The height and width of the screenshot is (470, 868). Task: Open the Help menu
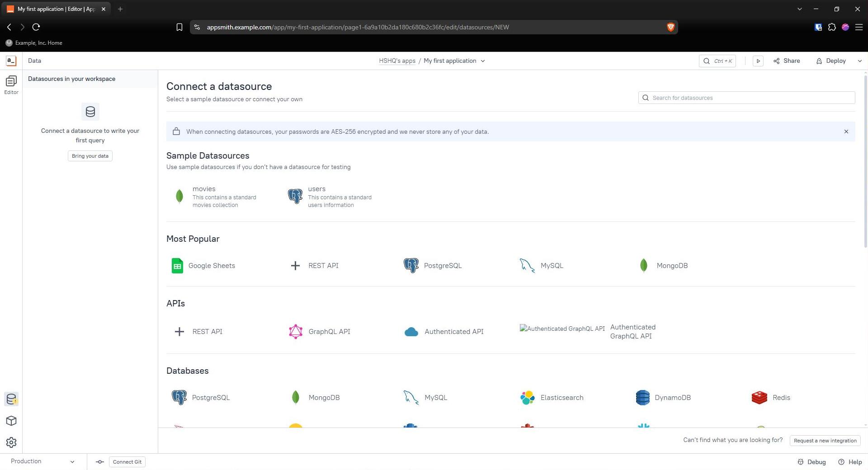850,462
